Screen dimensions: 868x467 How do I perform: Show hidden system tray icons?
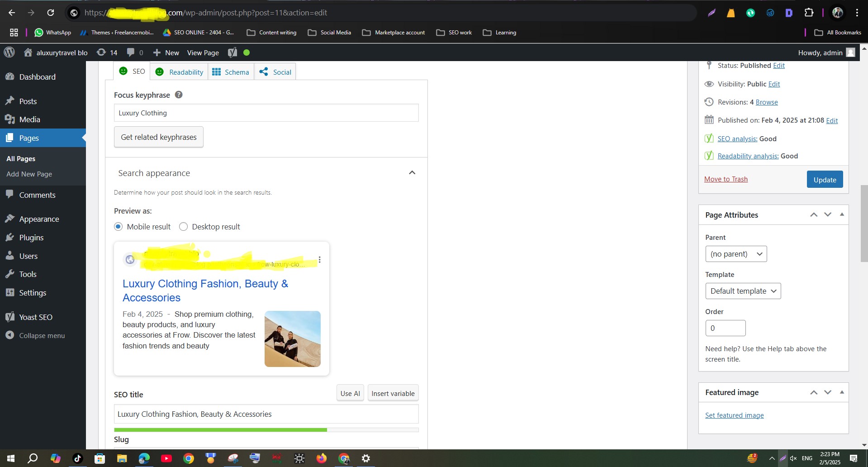(x=772, y=458)
